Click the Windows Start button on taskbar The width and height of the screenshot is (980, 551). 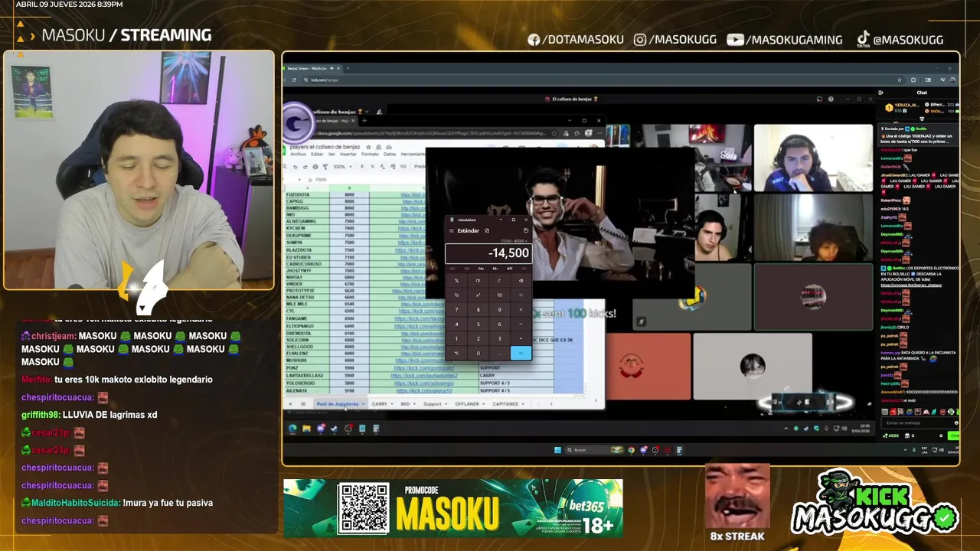pos(558,450)
